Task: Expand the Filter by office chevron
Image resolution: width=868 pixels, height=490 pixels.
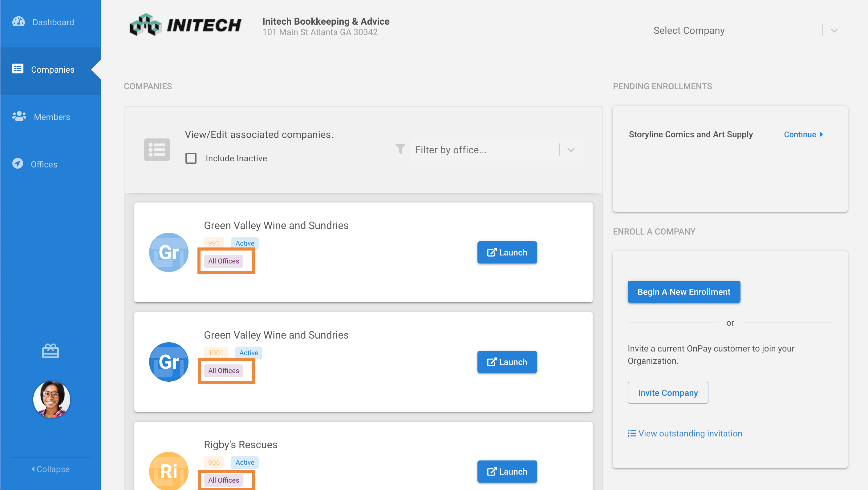Action: coord(571,150)
